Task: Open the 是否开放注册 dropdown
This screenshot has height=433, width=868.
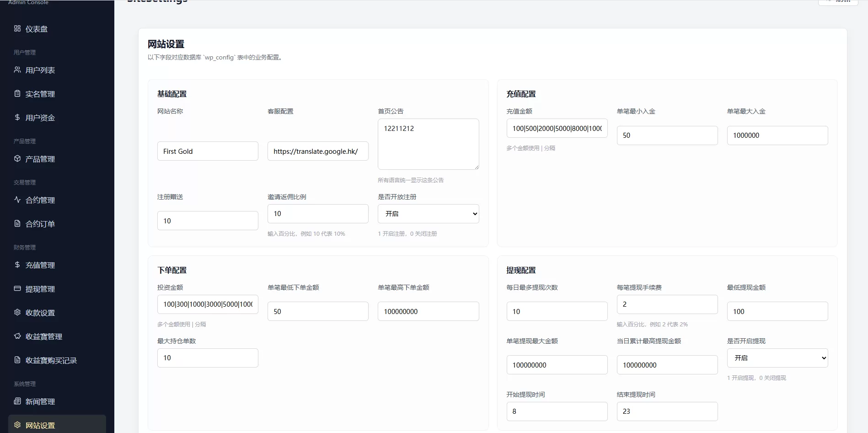Action: (429, 214)
